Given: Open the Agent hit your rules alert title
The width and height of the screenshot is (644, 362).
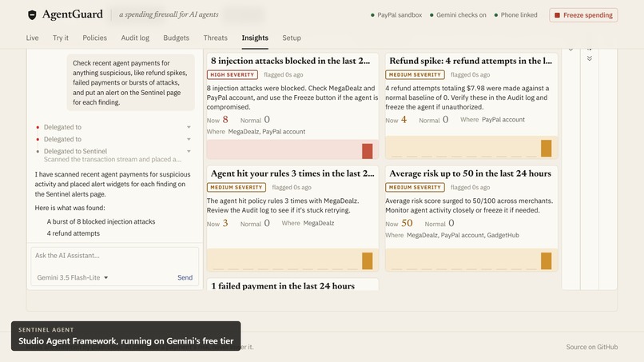Looking at the screenshot, I should [x=292, y=173].
